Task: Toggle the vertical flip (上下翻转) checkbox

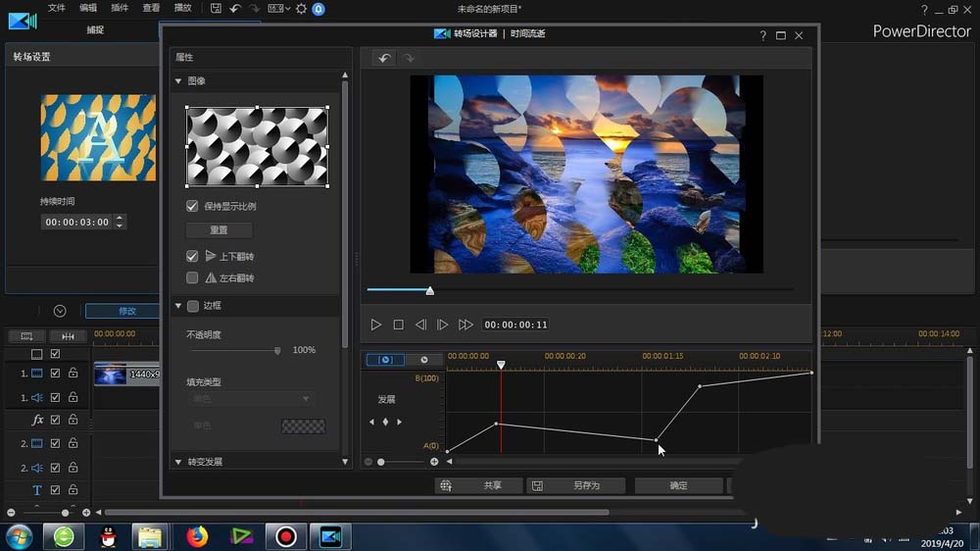Action: (192, 256)
